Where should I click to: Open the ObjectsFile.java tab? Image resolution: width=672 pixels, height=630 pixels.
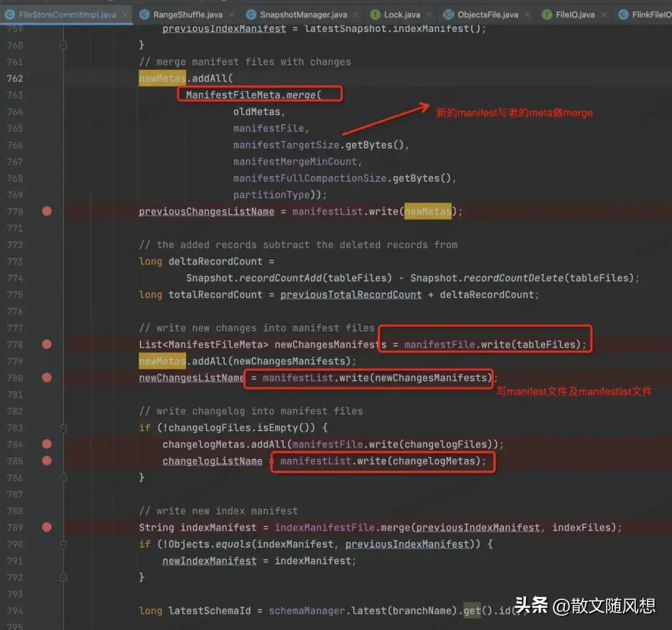coord(488,14)
